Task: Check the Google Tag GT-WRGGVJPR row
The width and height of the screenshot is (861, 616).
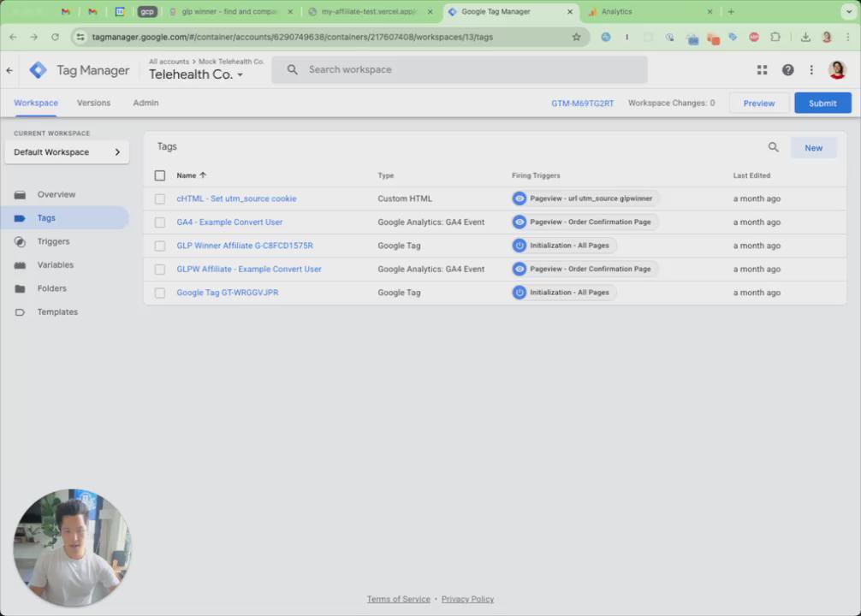Action: (x=160, y=293)
